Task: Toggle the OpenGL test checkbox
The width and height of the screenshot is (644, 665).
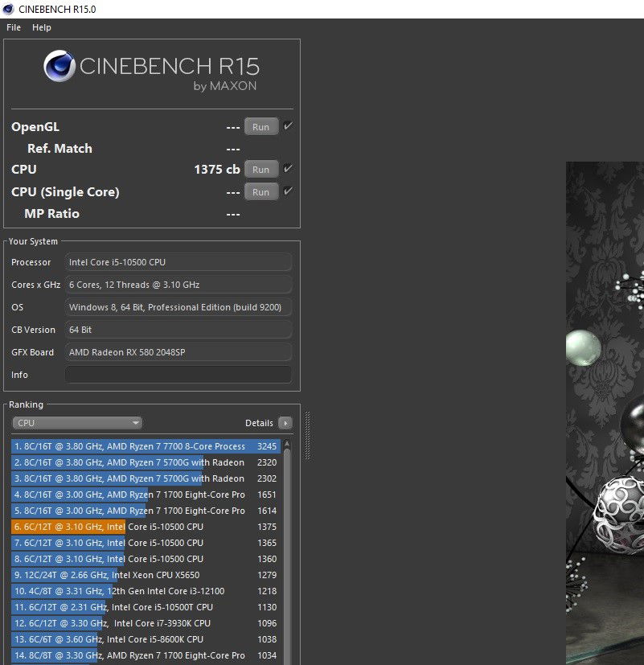Action: pos(288,126)
